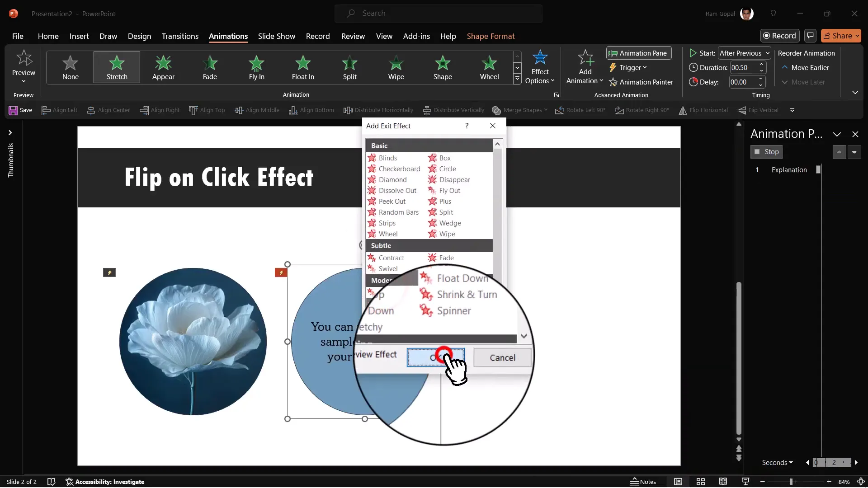Open the File menu
Image resolution: width=868 pixels, height=488 pixels.
18,36
